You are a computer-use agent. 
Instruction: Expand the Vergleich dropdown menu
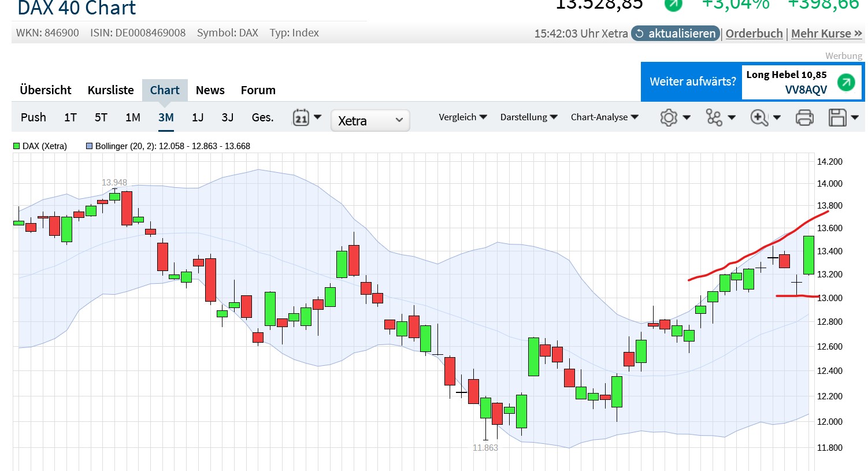point(462,117)
